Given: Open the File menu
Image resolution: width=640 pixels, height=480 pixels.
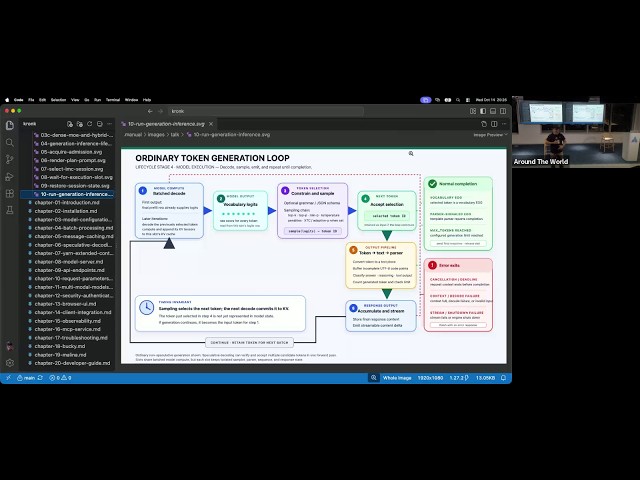Looking at the screenshot, I should point(31,100).
